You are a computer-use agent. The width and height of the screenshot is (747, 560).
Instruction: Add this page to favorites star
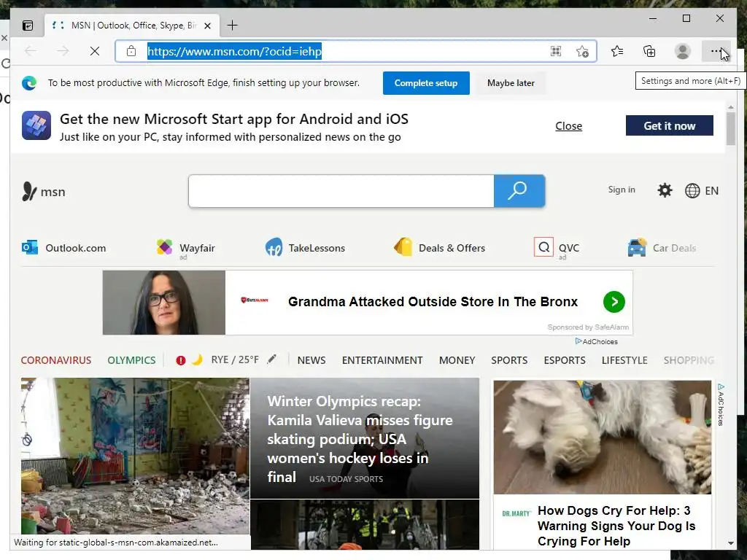click(582, 51)
